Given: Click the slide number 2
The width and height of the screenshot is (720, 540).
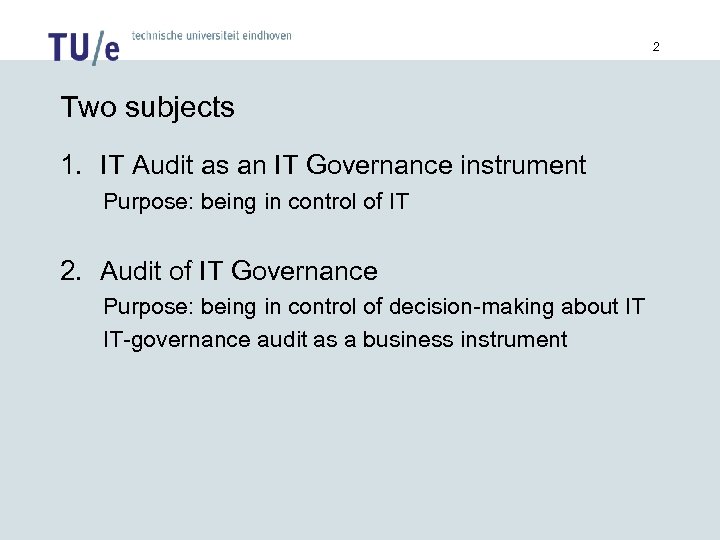Looking at the screenshot, I should [x=657, y=47].
